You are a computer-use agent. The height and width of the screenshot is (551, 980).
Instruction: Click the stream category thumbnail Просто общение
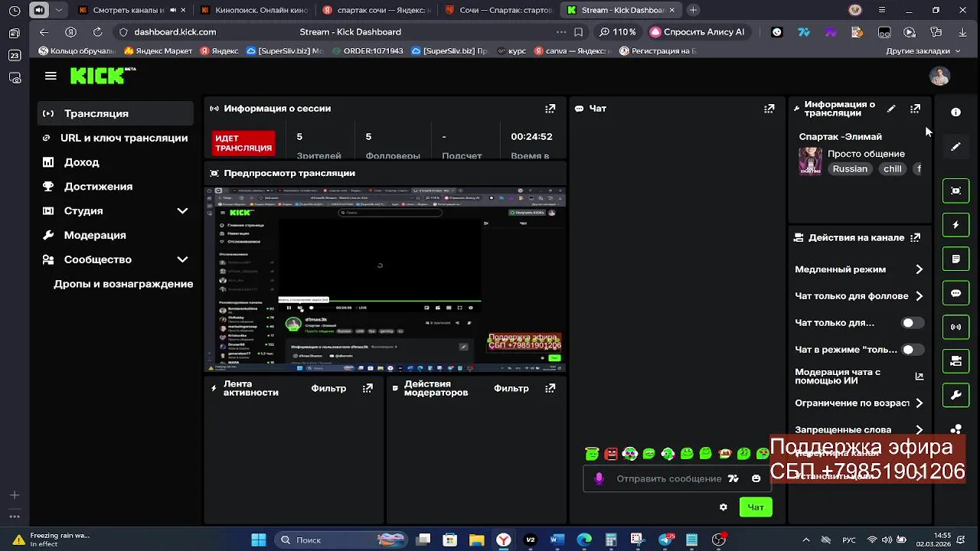[810, 161]
